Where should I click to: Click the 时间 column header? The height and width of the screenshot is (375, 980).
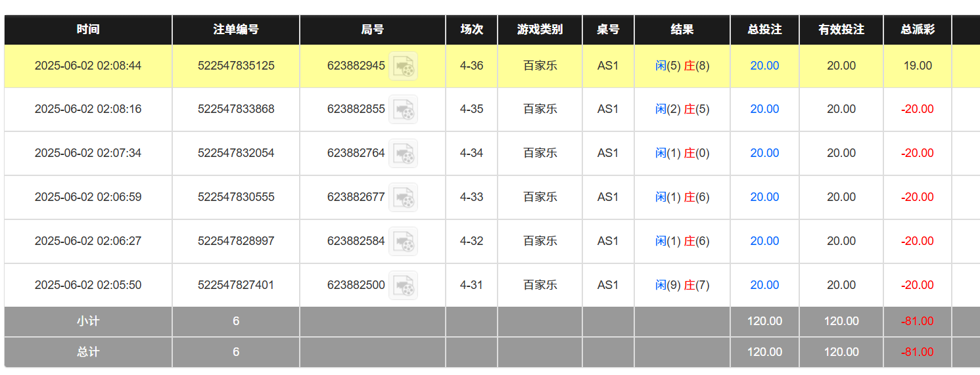coord(88,30)
